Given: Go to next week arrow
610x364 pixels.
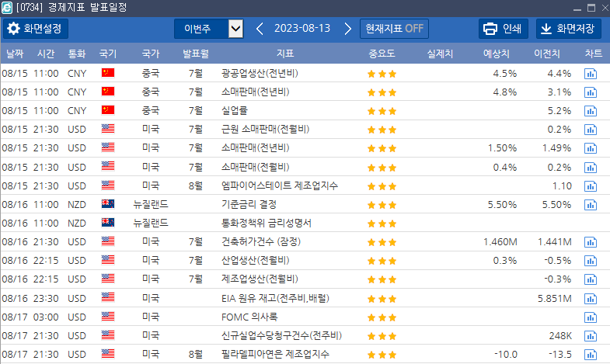Looking at the screenshot, I should tap(348, 29).
